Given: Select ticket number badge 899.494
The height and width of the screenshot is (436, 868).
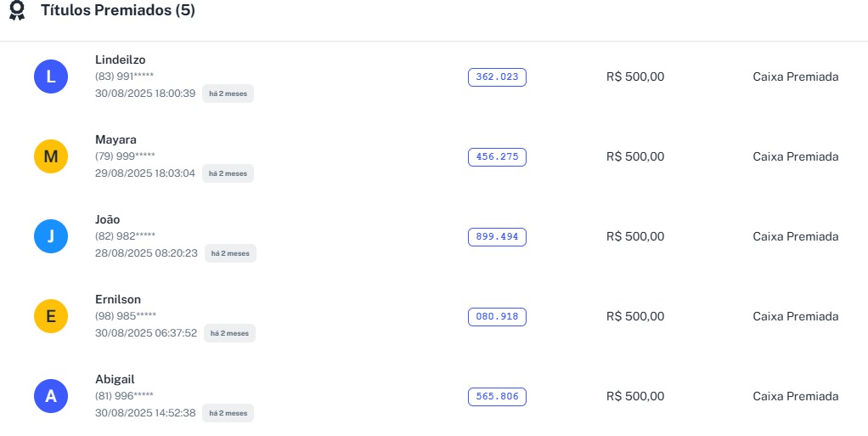Looking at the screenshot, I should (x=497, y=237).
